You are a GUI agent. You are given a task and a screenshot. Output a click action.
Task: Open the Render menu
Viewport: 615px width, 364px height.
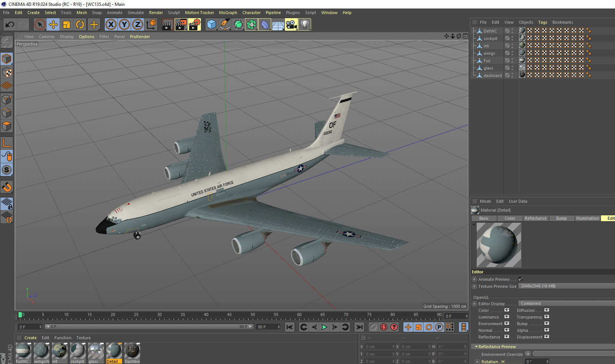coord(156,13)
